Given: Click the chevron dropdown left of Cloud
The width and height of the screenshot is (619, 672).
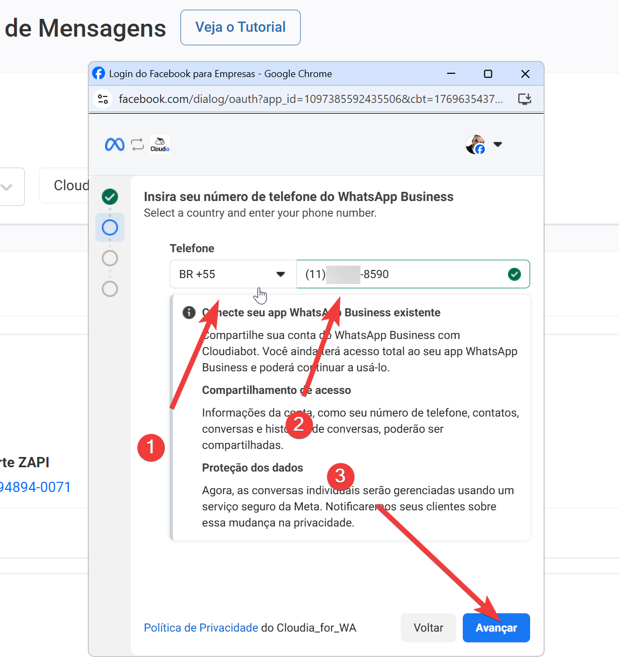Looking at the screenshot, I should 7,187.
